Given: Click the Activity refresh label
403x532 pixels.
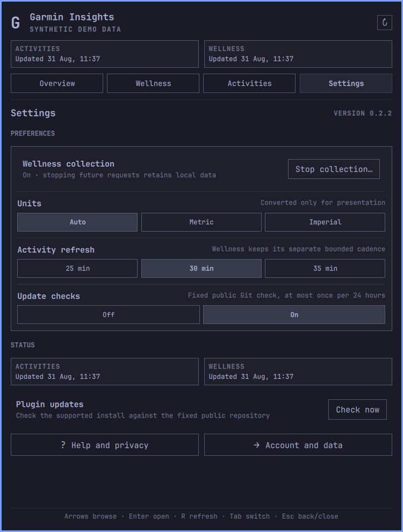Looking at the screenshot, I should point(56,250).
